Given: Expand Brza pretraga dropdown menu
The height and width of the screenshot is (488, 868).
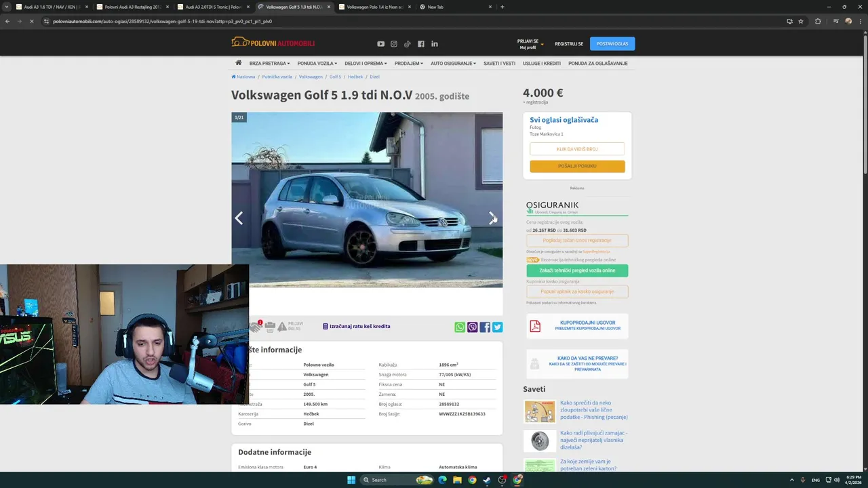Looking at the screenshot, I should tap(269, 64).
